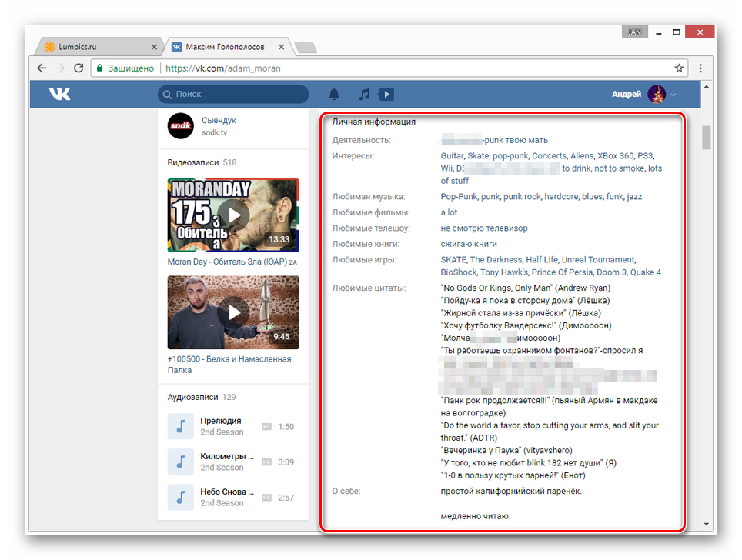The image size is (742, 560).
Task: Open the BioShock game link
Action: click(x=458, y=272)
